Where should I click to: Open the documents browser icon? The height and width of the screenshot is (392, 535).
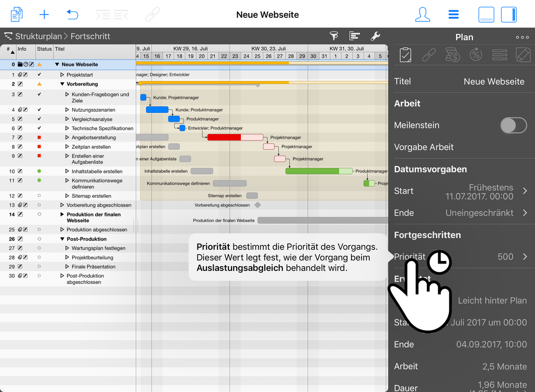coord(17,14)
